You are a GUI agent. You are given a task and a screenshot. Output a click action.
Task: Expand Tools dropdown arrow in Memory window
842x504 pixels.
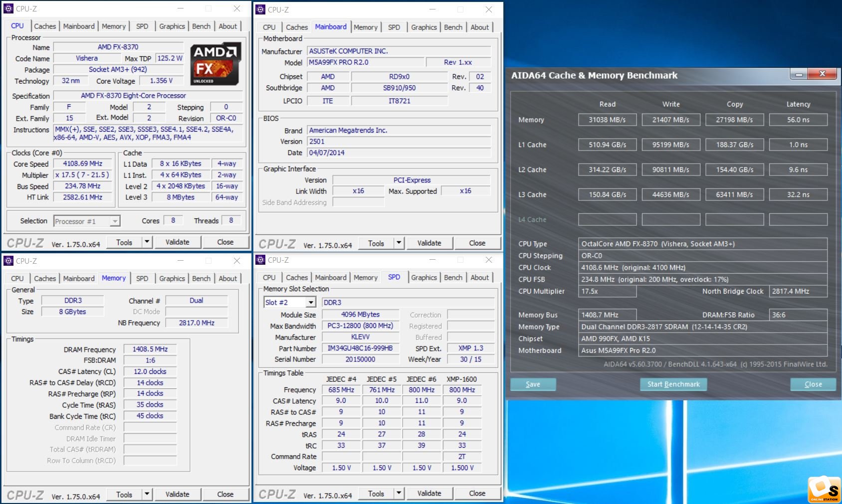[x=147, y=494]
